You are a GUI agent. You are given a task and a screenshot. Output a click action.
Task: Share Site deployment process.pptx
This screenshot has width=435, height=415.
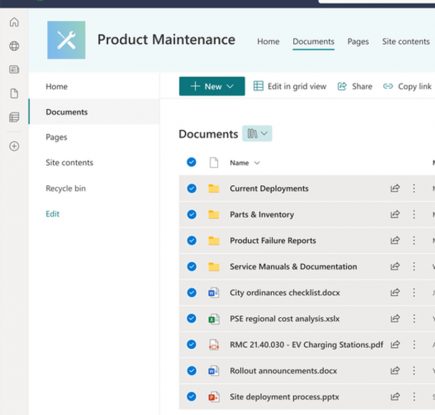coord(395,397)
